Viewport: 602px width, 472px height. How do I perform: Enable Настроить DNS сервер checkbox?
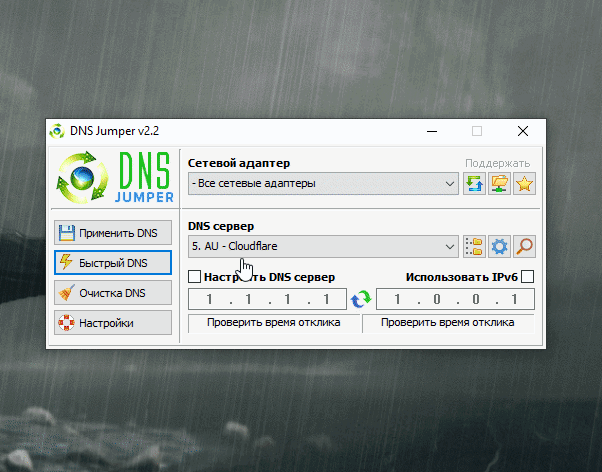pyautogui.click(x=195, y=277)
